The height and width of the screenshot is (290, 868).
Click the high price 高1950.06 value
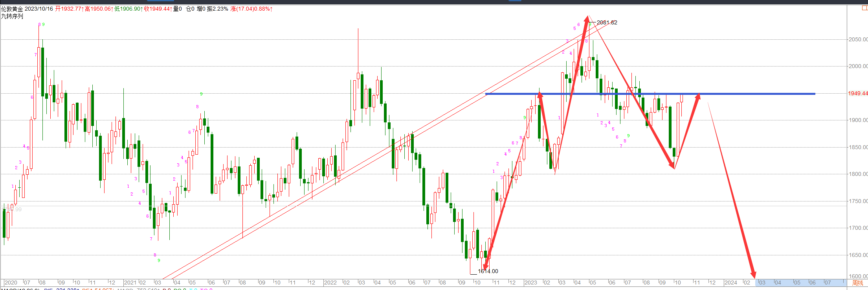tap(99, 9)
